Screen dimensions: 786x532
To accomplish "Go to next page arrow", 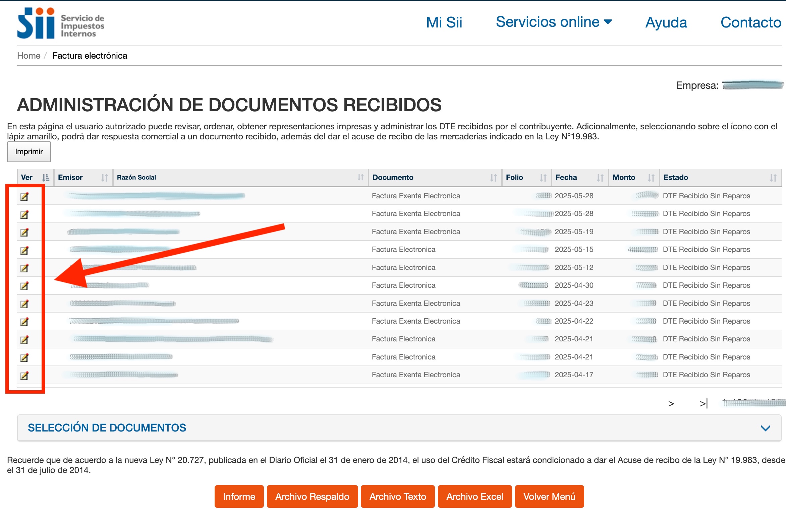I will point(671,404).
